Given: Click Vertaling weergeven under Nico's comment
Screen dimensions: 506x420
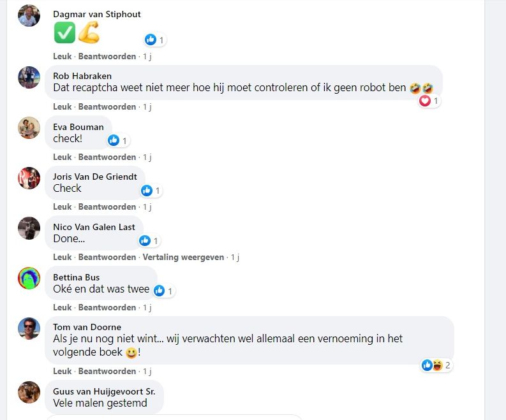Looking at the screenshot, I should pos(183,257).
